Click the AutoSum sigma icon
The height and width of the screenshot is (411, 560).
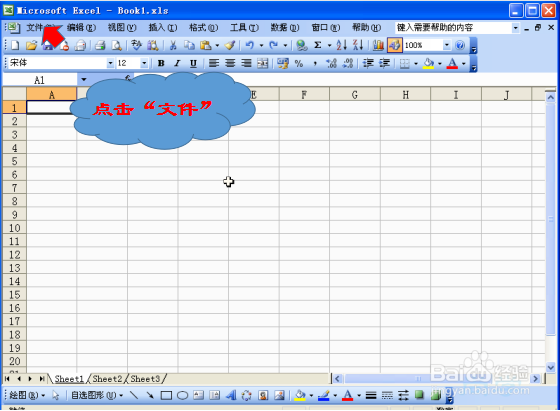[x=318, y=45]
